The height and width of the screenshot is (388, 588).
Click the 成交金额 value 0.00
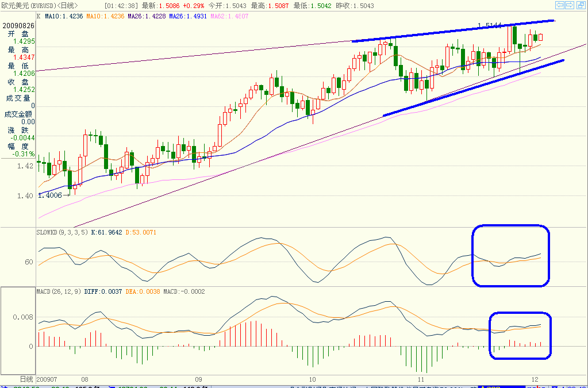tap(28, 122)
